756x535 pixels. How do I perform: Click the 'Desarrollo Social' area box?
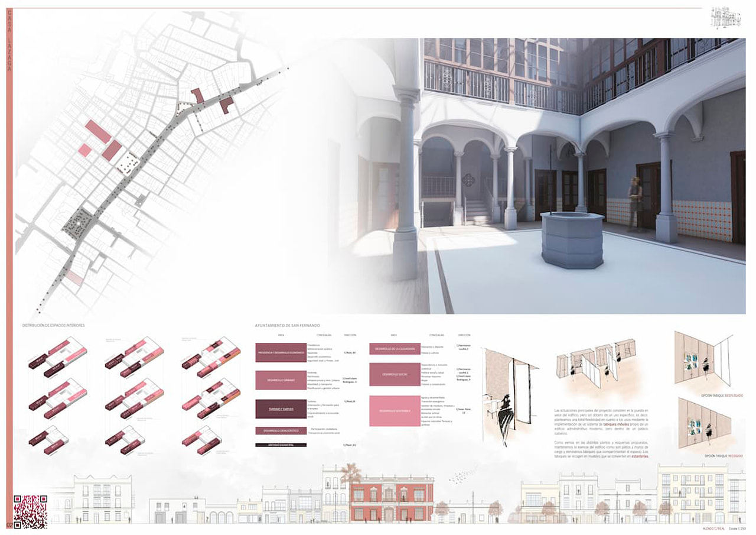(x=395, y=375)
